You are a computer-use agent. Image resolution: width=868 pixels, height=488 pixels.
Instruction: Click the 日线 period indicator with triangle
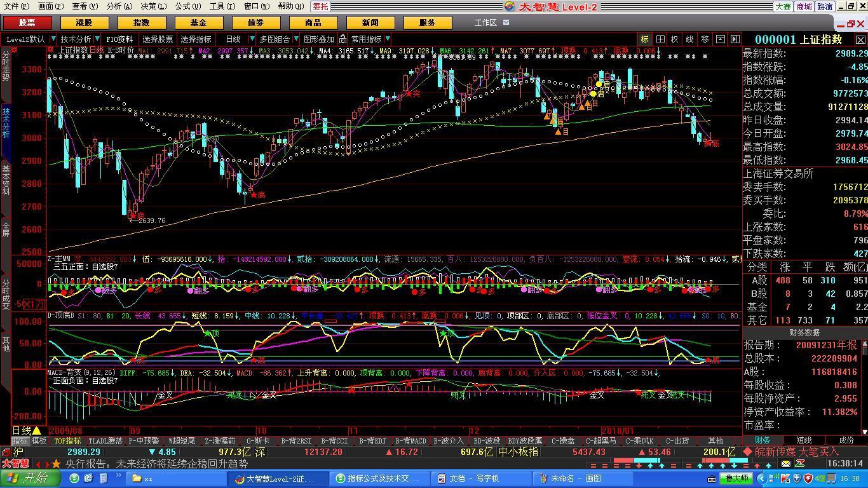click(x=27, y=430)
